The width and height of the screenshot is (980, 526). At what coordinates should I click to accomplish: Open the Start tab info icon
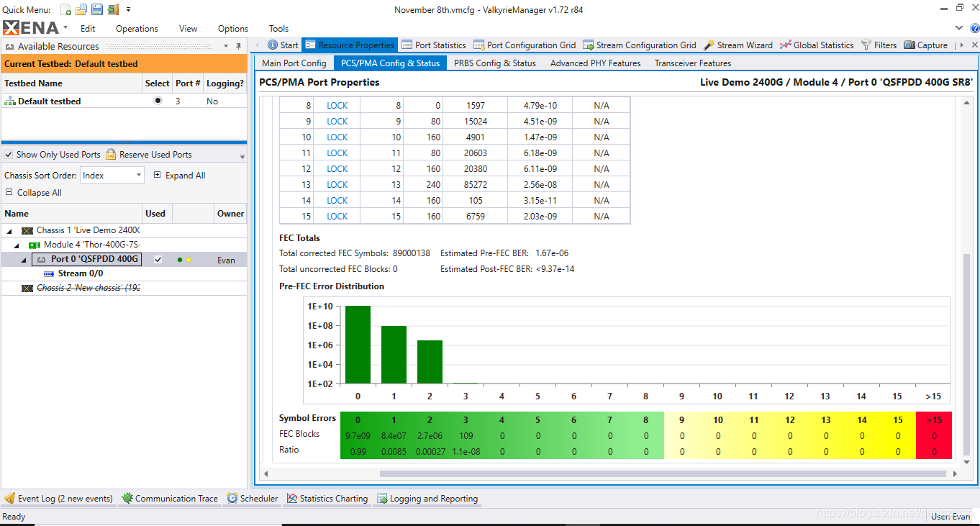273,45
